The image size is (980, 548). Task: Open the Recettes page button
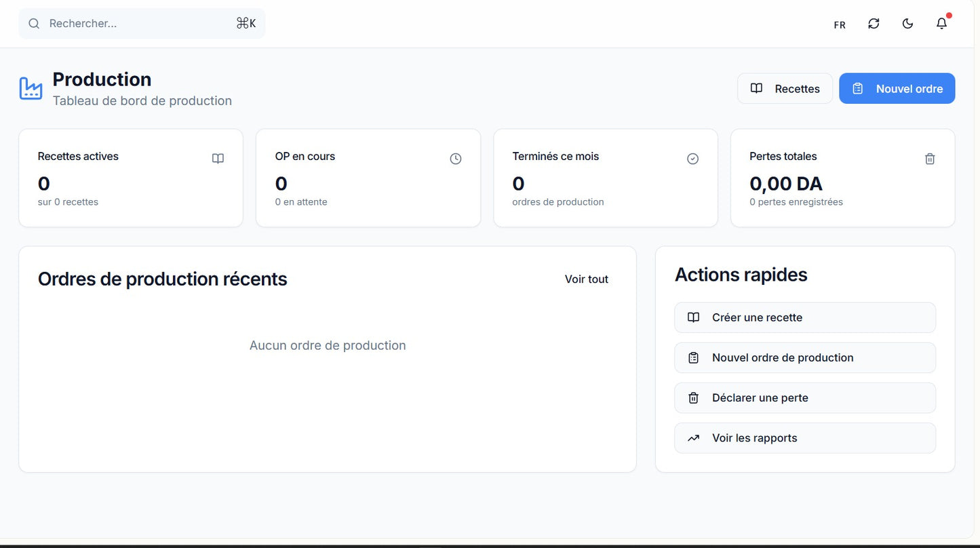[785, 89]
